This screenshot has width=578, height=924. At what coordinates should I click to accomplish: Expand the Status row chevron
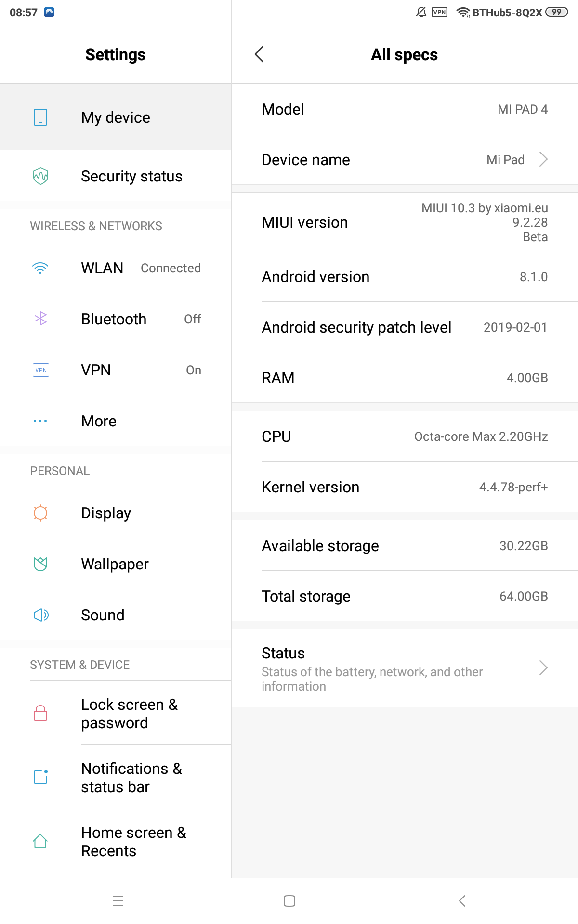tap(543, 668)
